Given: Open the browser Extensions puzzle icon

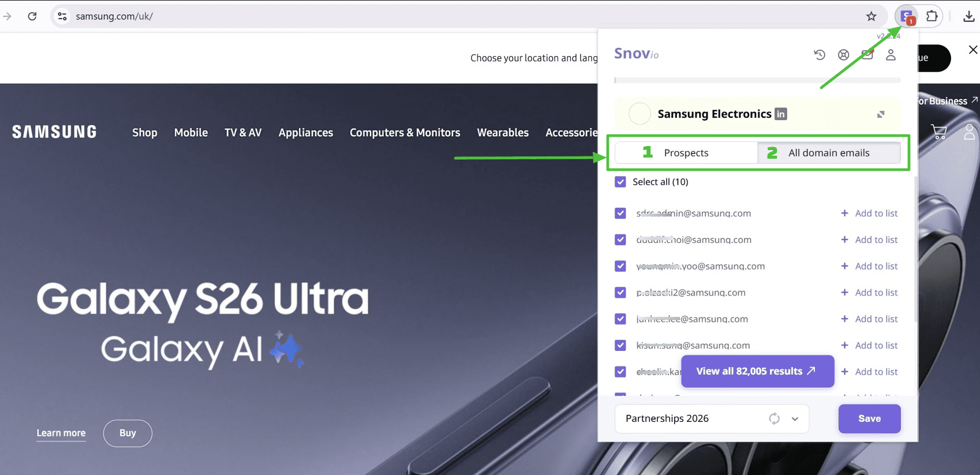Looking at the screenshot, I should [932, 16].
